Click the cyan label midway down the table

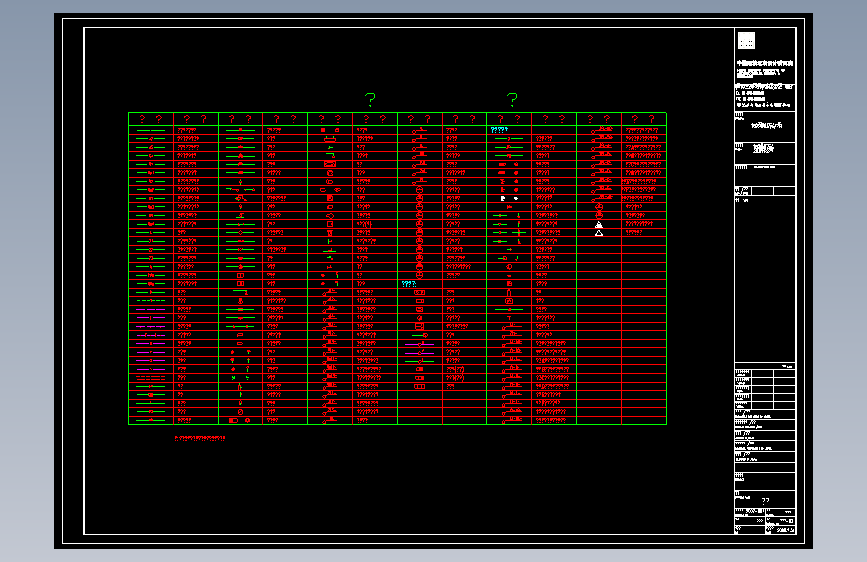(409, 284)
